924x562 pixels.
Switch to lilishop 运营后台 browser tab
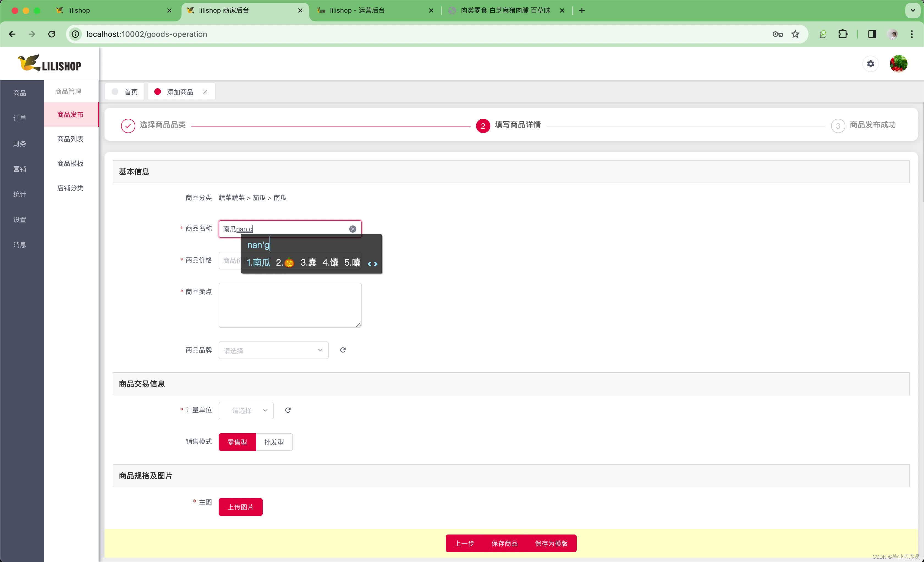pyautogui.click(x=376, y=10)
